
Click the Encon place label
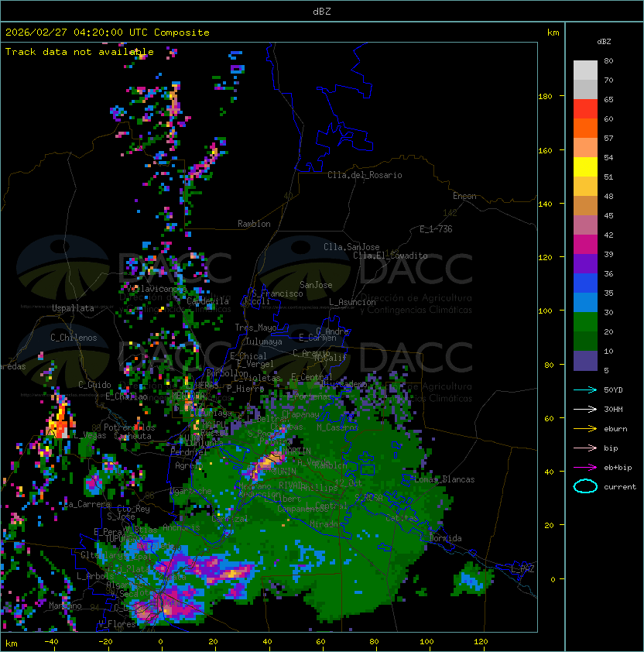coord(464,196)
